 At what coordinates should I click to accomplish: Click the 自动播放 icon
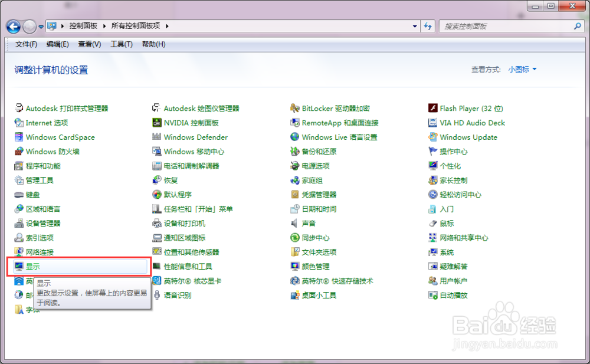[x=432, y=295]
